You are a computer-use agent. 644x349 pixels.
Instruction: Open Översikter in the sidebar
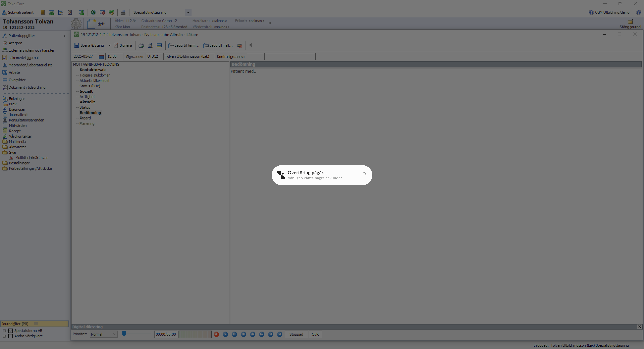coord(17,80)
